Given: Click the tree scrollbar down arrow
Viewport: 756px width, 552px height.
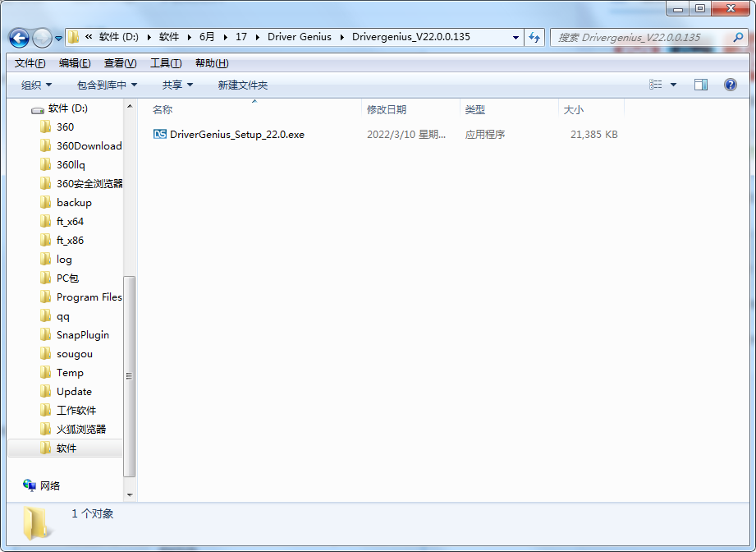Looking at the screenshot, I should (130, 494).
